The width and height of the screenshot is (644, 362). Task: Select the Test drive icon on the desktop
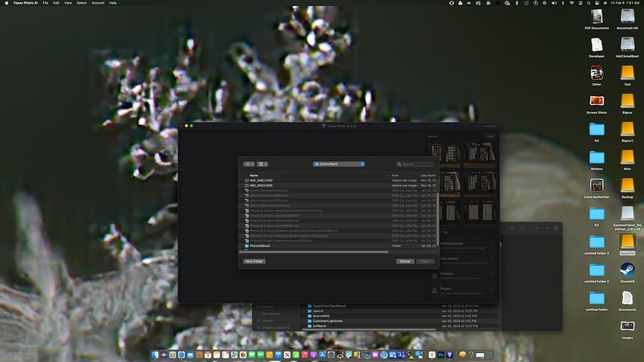[627, 73]
